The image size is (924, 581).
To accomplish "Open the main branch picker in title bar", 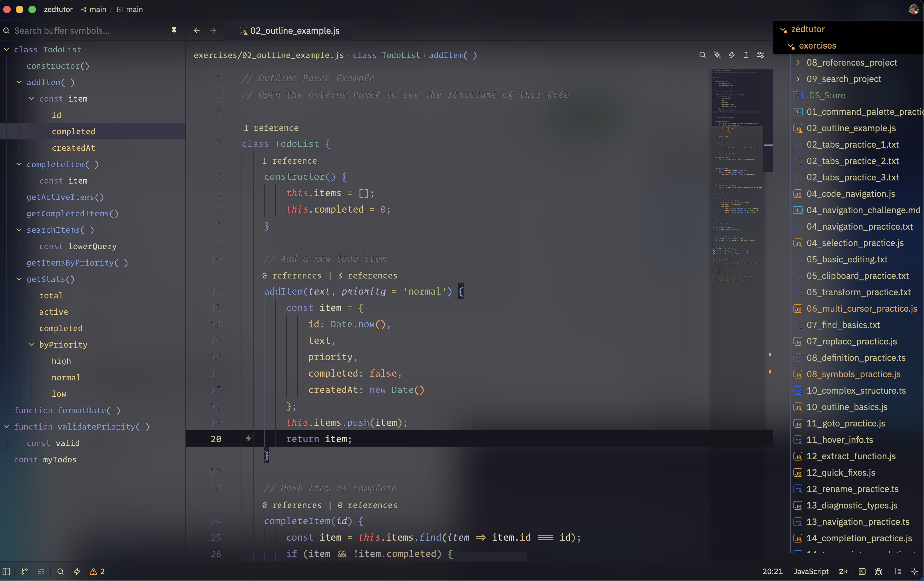I will (x=93, y=9).
